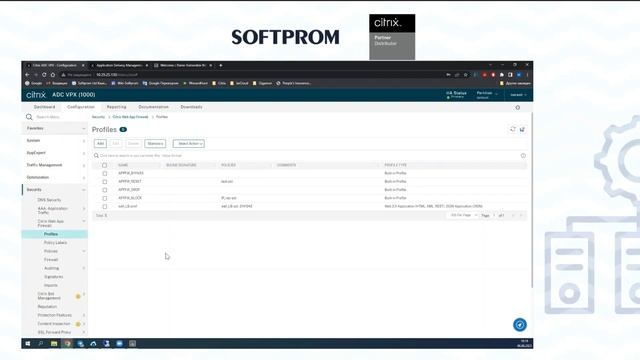This screenshot has width=640, height=360.
Task: Click the blue Zoom icon in the taskbar
Action: click(x=120, y=344)
